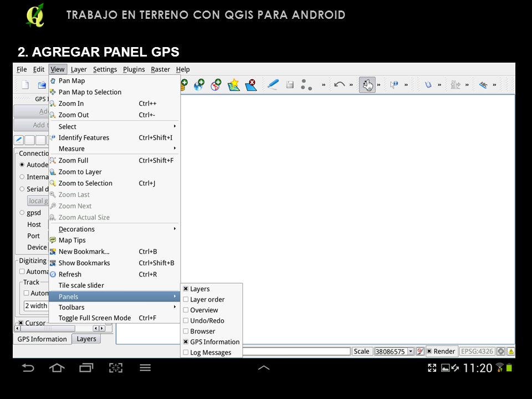
Task: Choose Tile scale slider menu entry
Action: click(114, 285)
